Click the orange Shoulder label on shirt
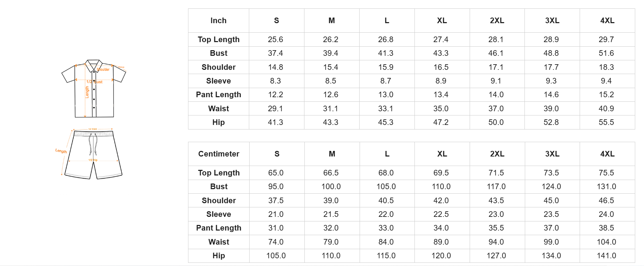The image size is (644, 266). point(103,69)
